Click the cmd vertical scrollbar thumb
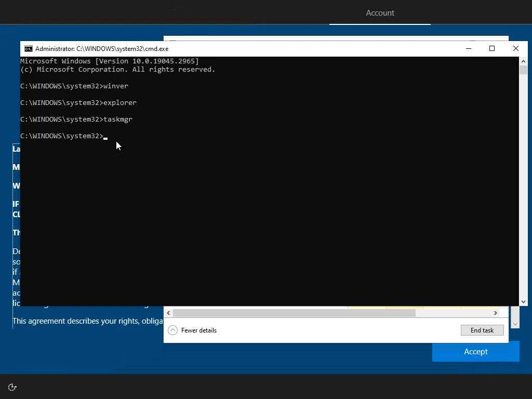The height and width of the screenshot is (399, 532). tap(523, 70)
